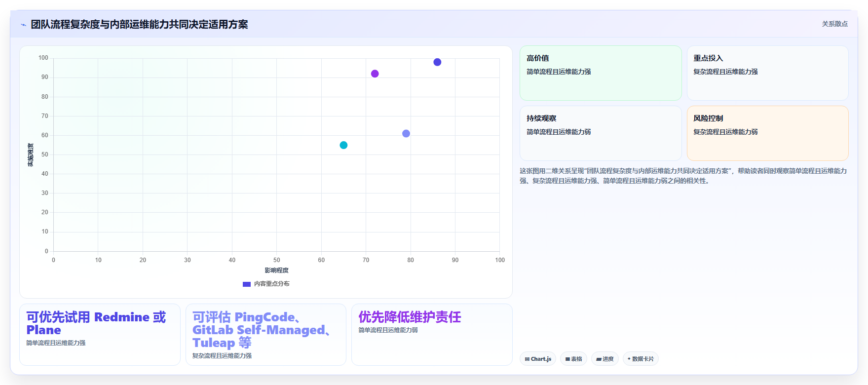Image resolution: width=868 pixels, height=385 pixels.
Task: Click the panel title 团队流程复杂度与内部运维能力共同决定适用方案
Action: point(139,24)
